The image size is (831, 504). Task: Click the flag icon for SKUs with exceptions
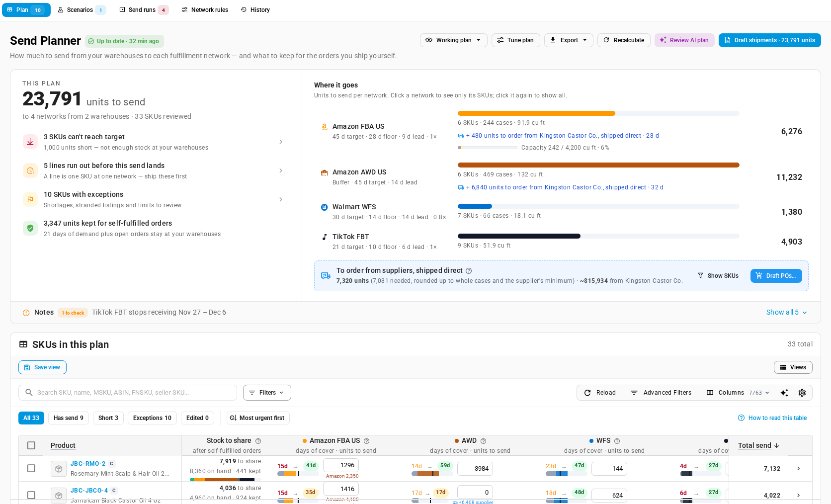click(30, 199)
